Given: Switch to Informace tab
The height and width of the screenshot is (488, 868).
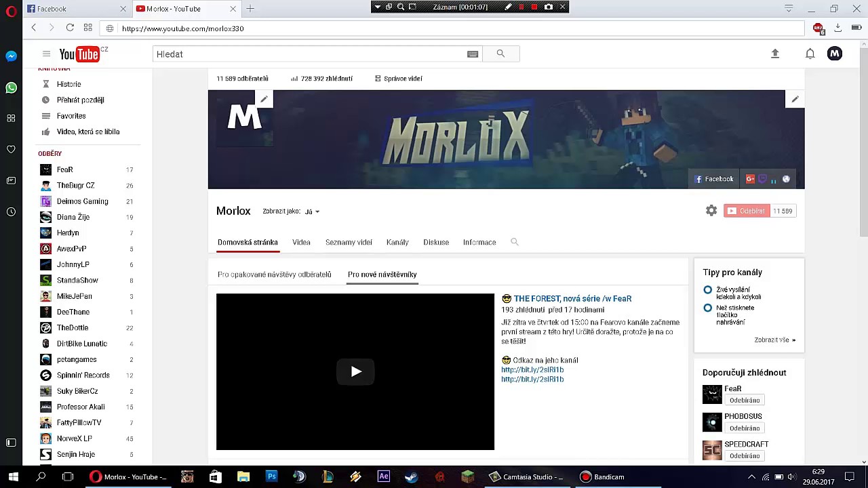Looking at the screenshot, I should click(x=479, y=242).
